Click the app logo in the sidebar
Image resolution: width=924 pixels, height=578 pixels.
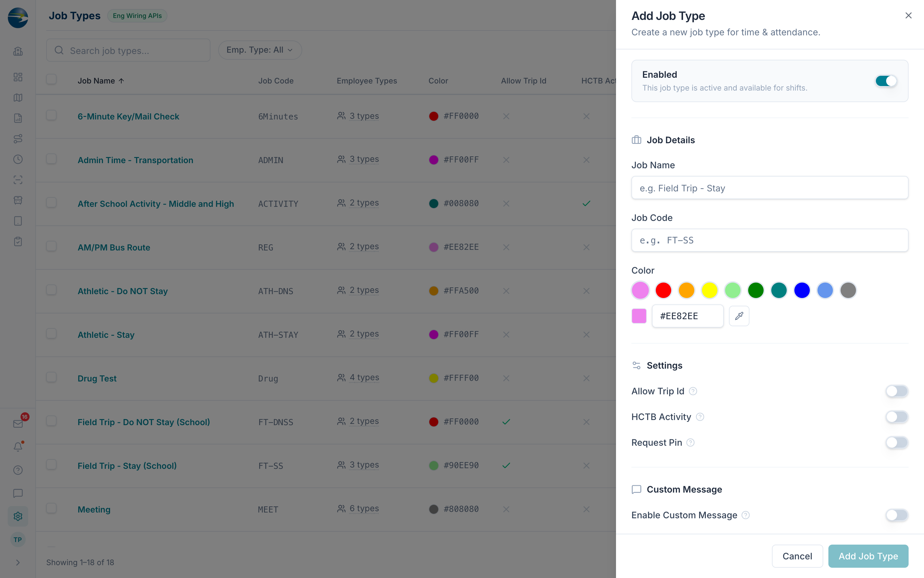(x=18, y=18)
